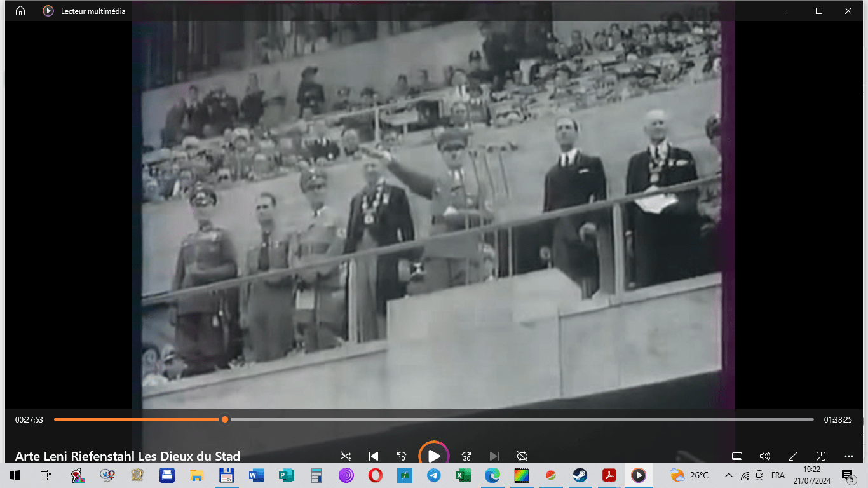Skip forward 30 seconds
The width and height of the screenshot is (868, 488).
point(466,456)
